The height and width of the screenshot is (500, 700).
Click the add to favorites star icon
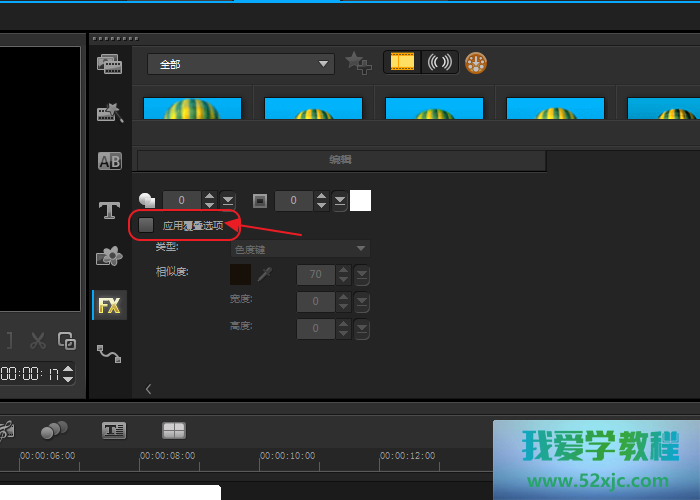(357, 63)
